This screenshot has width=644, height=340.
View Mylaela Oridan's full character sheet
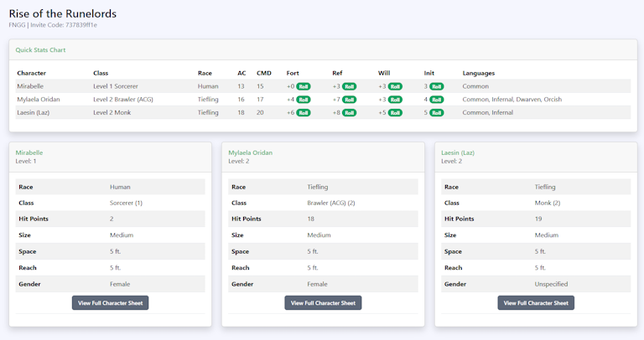(323, 303)
